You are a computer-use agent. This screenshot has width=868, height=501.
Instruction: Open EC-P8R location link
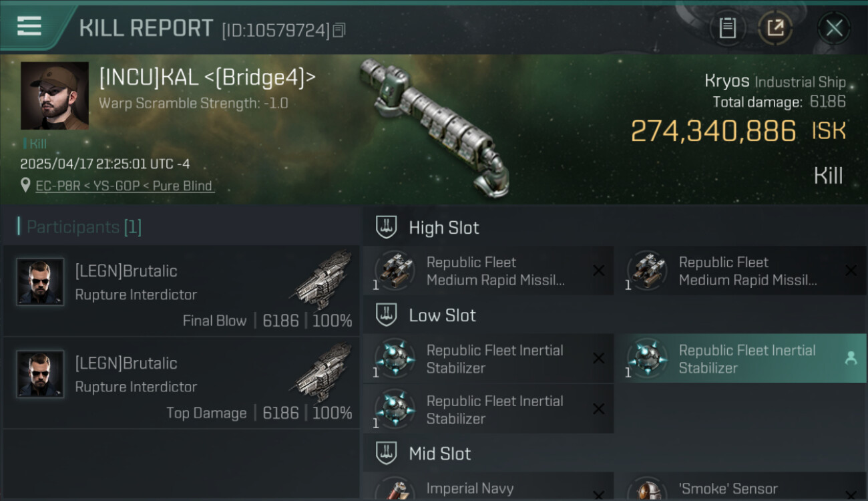[125, 186]
